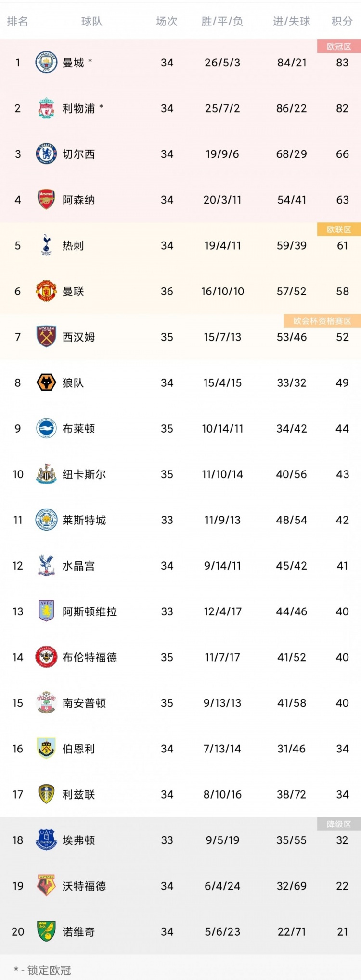Click the Liverpool club crest

coord(46,108)
